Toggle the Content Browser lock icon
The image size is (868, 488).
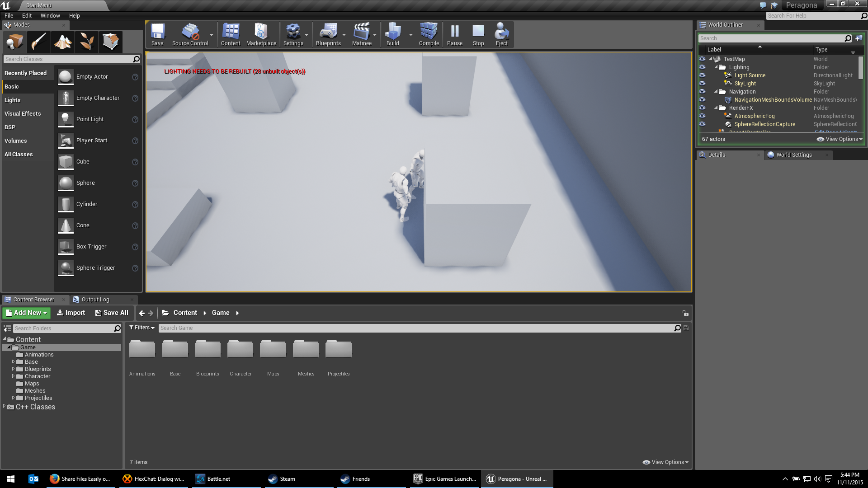[x=685, y=313]
